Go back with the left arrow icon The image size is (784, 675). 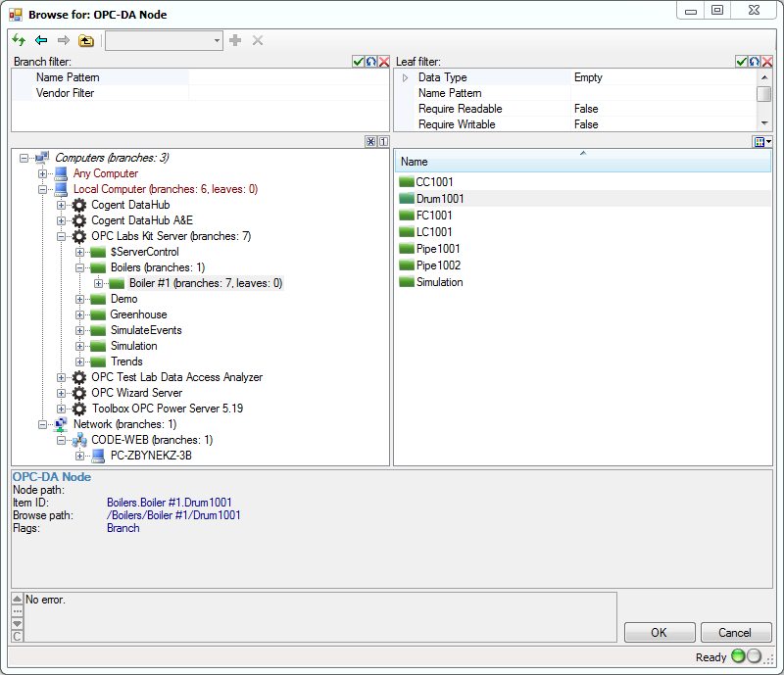(41, 40)
